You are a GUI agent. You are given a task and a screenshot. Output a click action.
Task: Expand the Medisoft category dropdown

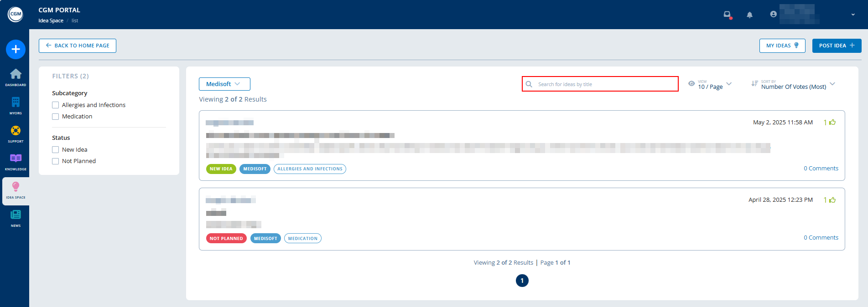point(224,84)
